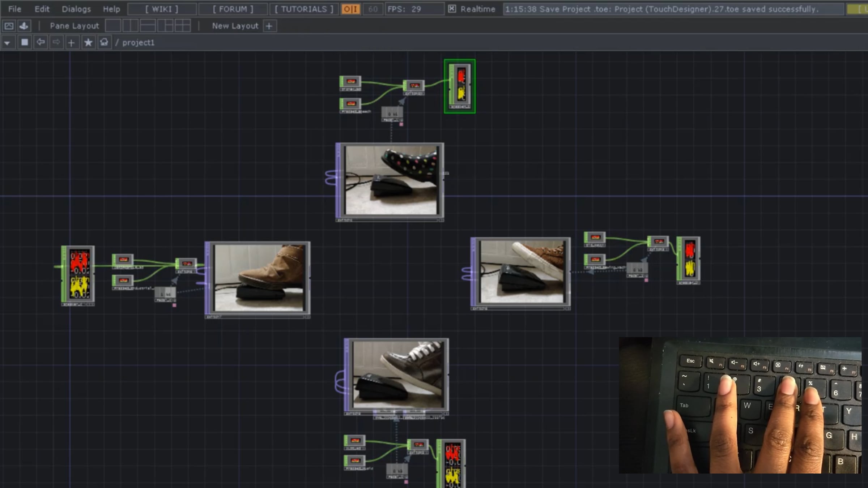This screenshot has width=868, height=488.
Task: Open Perform Mode window icon
Action: 9,26
